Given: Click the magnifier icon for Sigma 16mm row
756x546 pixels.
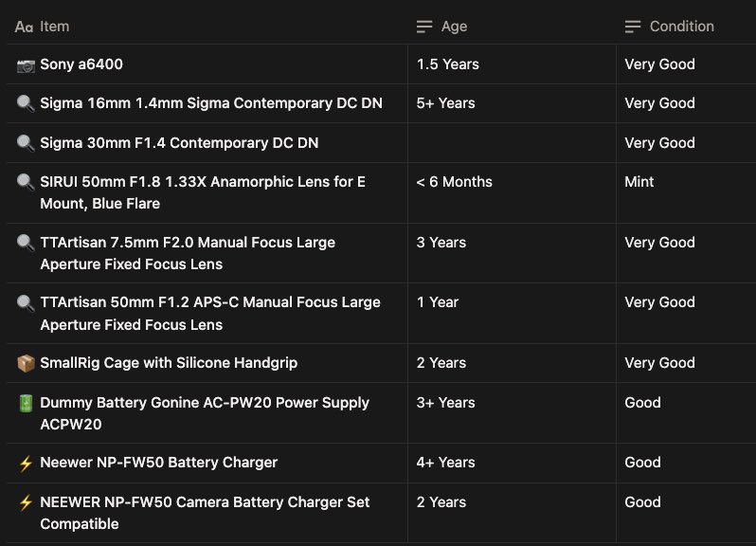Looking at the screenshot, I should pyautogui.click(x=26, y=103).
